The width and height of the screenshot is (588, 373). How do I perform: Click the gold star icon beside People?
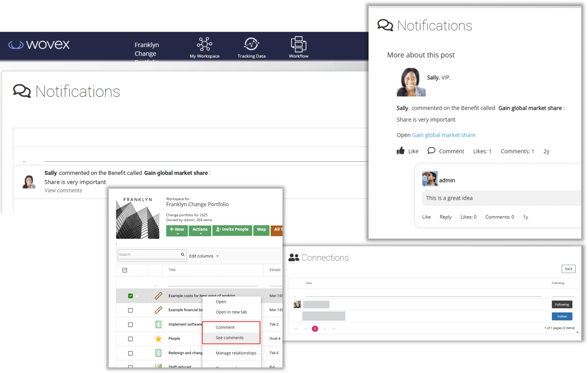158,339
